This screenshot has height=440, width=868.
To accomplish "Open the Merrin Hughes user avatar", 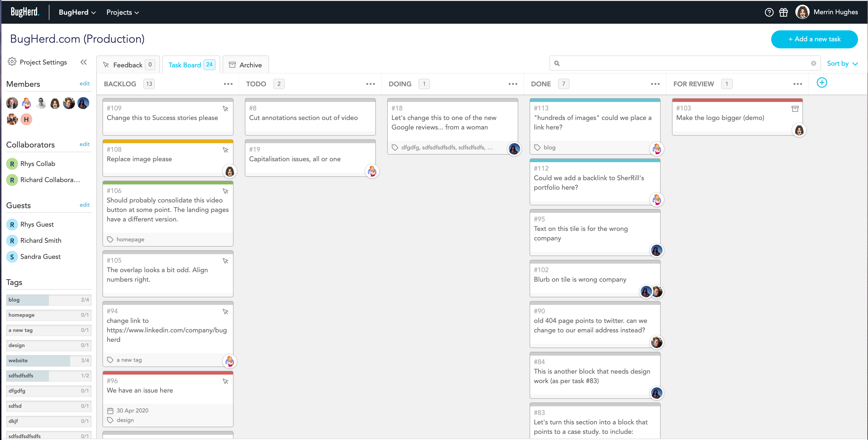I will coord(802,12).
